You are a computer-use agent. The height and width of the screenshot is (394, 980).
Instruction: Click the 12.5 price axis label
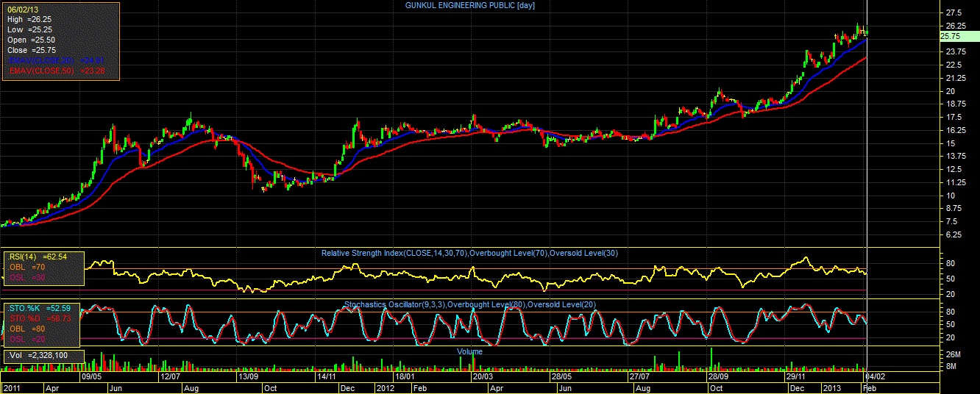(954, 170)
